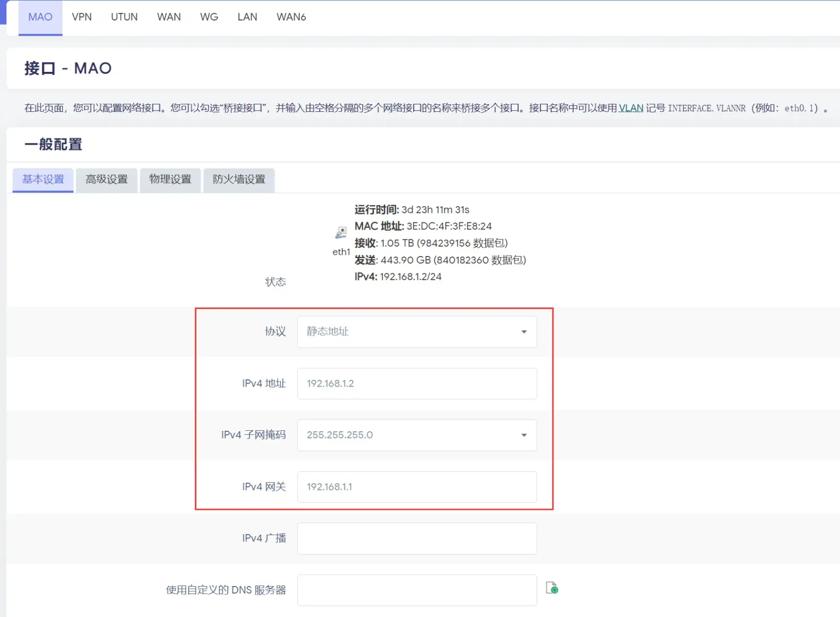This screenshot has height=617, width=840.
Task: Switch to the VPN interface tab
Action: point(82,17)
